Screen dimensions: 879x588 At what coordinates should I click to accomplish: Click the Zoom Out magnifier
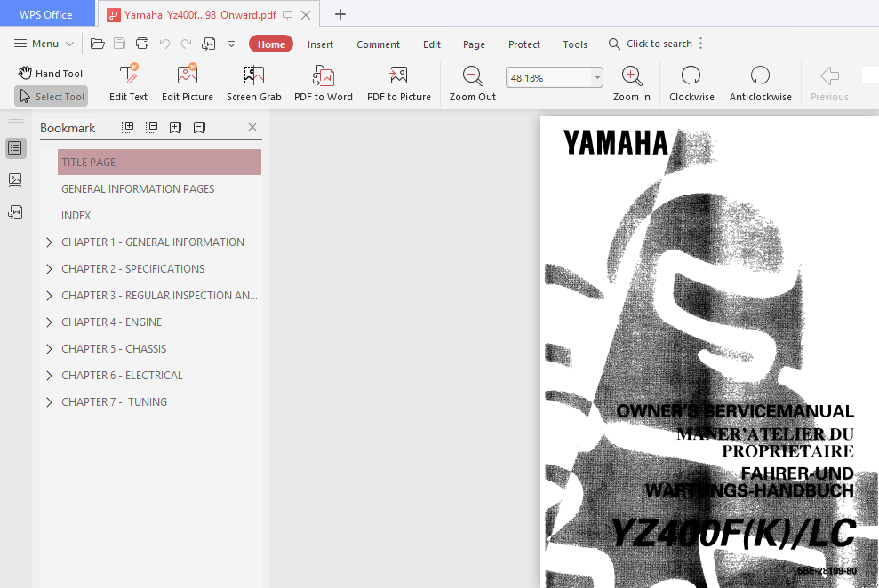tap(473, 83)
